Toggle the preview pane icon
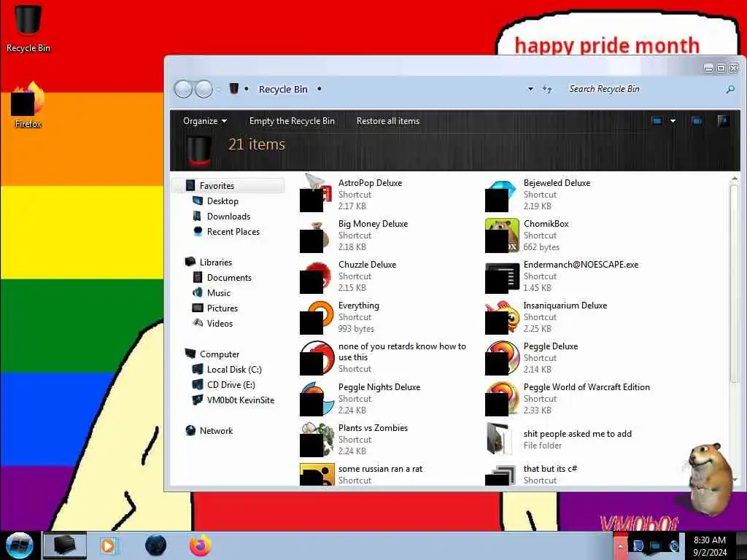This screenshot has height=560, width=747. pos(697,121)
